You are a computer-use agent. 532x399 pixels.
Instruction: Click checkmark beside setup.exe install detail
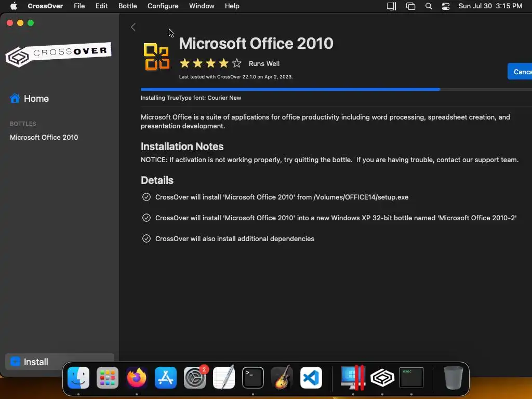(146, 197)
